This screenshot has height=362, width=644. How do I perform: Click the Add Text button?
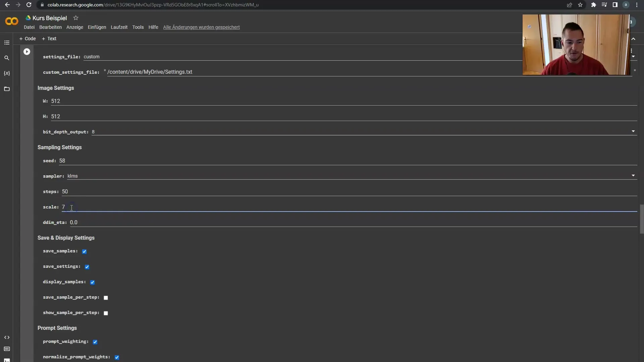pyautogui.click(x=51, y=39)
